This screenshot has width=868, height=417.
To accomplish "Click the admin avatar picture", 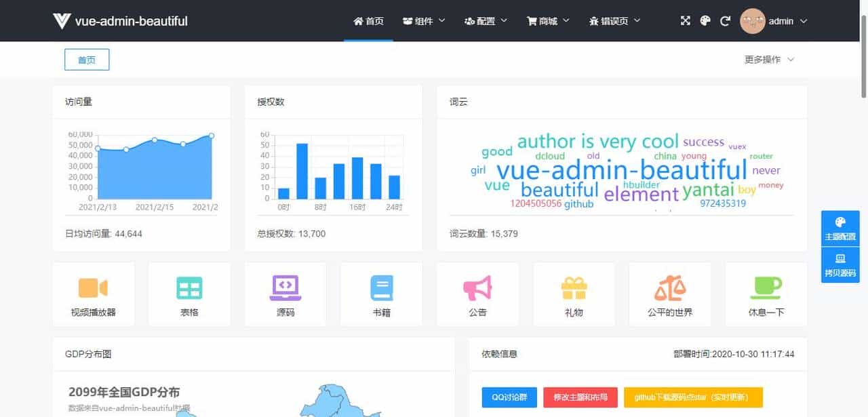I will [754, 21].
